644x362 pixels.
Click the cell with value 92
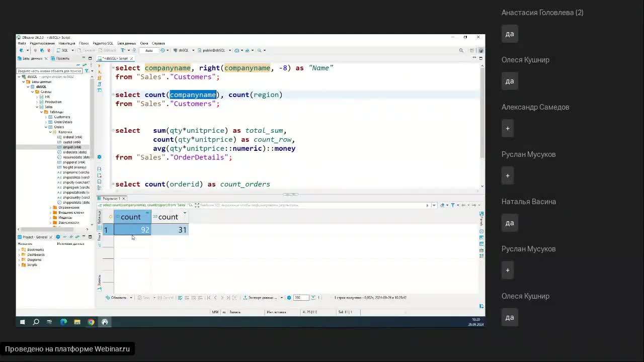click(x=132, y=230)
